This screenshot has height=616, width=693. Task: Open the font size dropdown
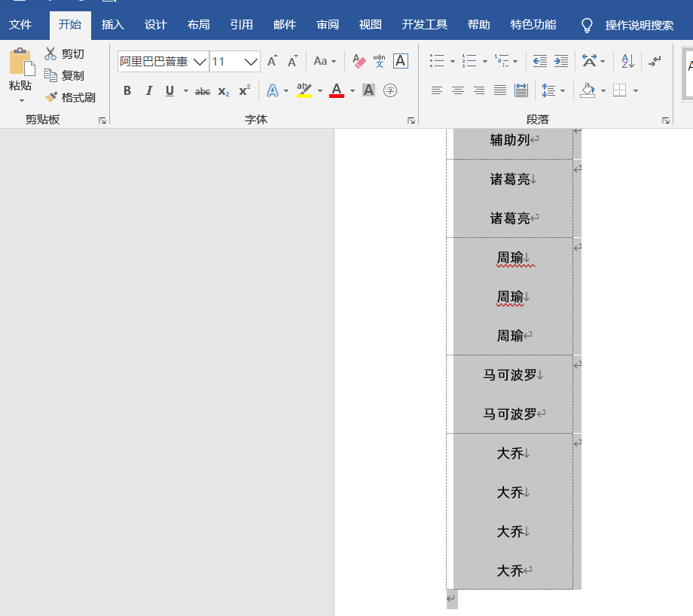pyautogui.click(x=251, y=62)
